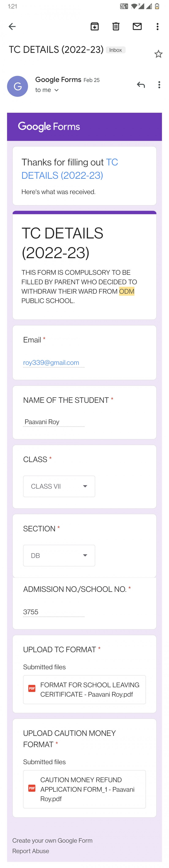
Task: Open the DB section dropdown
Action: pos(59,555)
